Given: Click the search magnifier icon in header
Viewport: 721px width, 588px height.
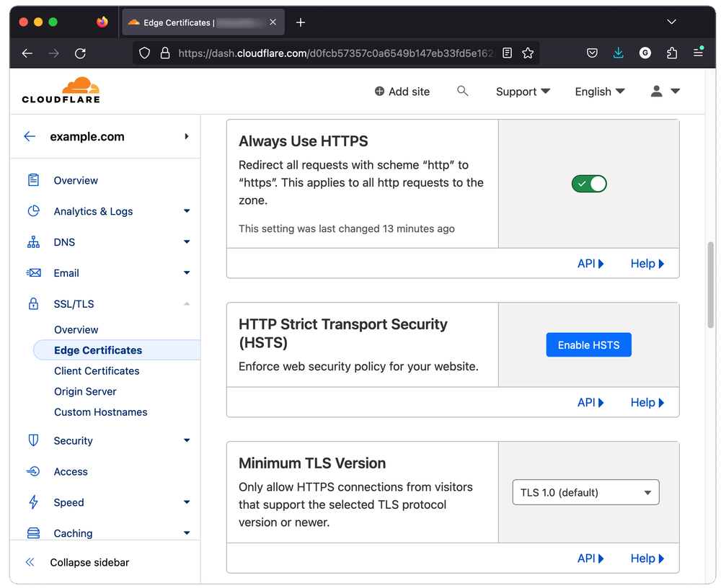Looking at the screenshot, I should tap(463, 91).
